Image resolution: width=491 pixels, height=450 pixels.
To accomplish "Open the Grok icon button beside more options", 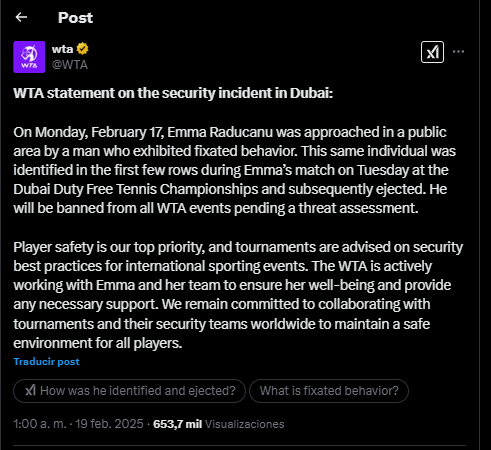I will (432, 52).
